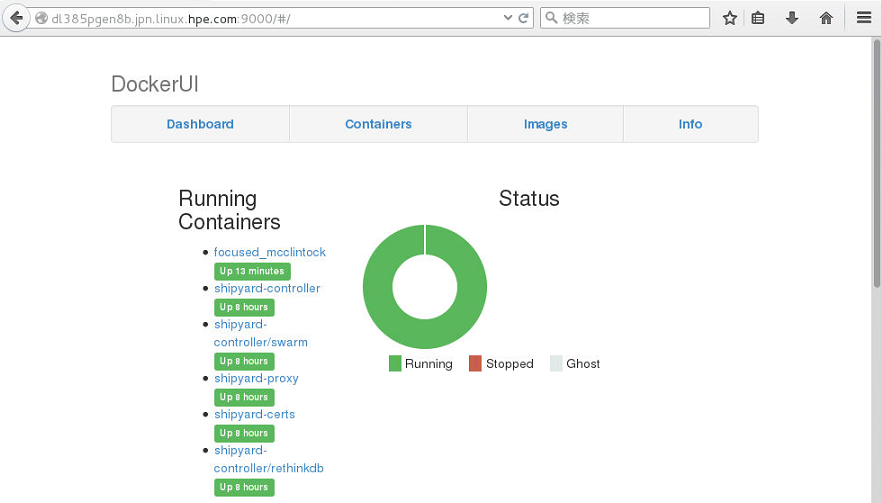Screen dimensions: 881x503
Task: Go to browser home page icon
Action: pyautogui.click(x=826, y=18)
